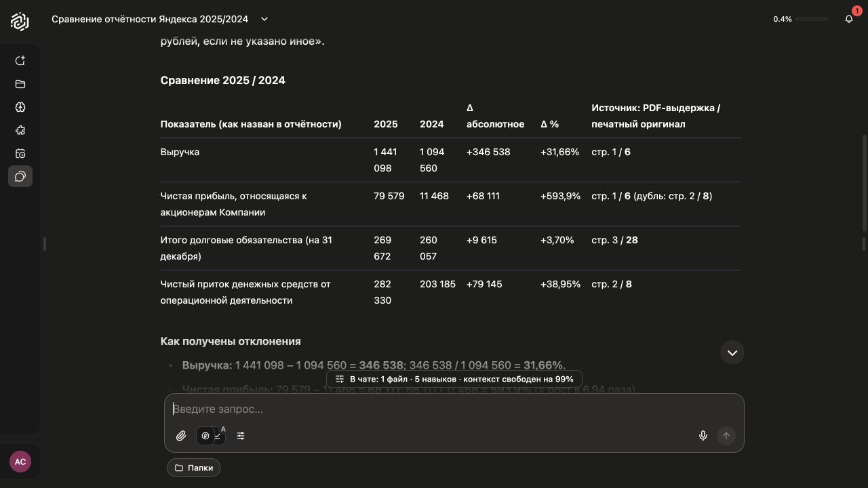Open the chat title dropdown chevron

click(264, 19)
